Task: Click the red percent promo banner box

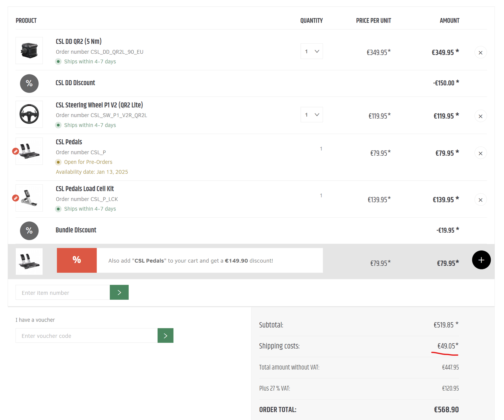Action: (77, 260)
